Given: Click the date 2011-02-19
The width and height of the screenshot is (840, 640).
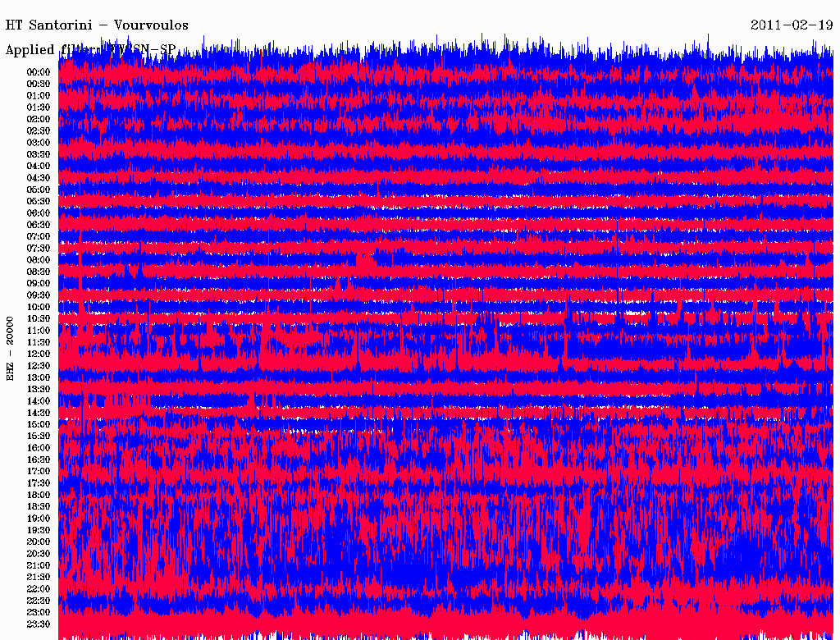Looking at the screenshot, I should point(792,25).
